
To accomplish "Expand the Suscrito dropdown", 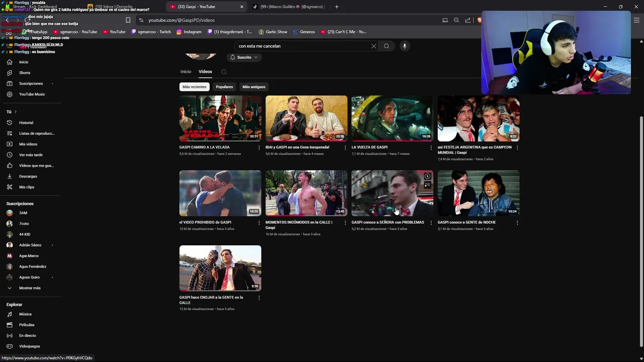I will click(x=244, y=57).
